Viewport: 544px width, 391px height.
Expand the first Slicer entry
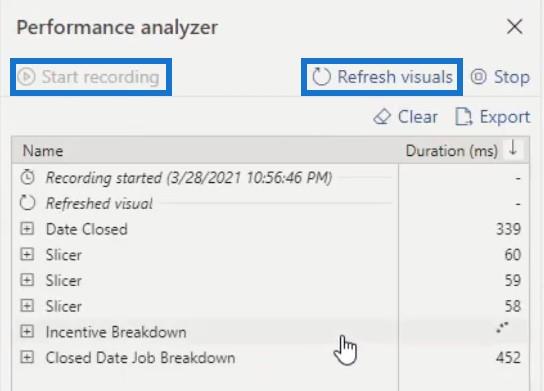(27, 255)
